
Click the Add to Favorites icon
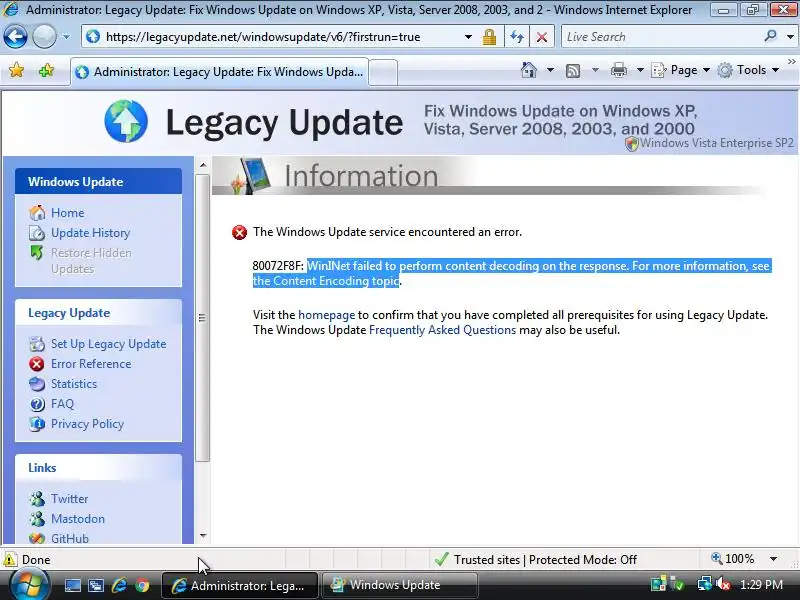coord(46,70)
